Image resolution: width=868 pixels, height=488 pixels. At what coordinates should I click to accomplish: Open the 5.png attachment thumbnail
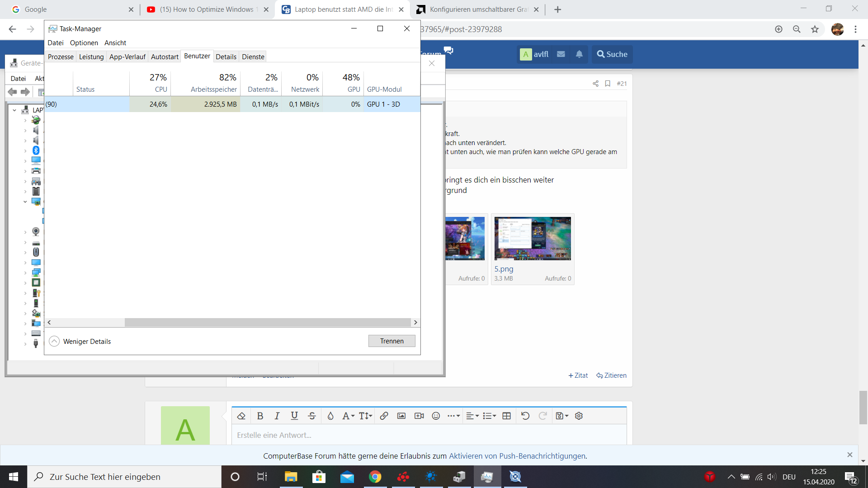click(533, 239)
